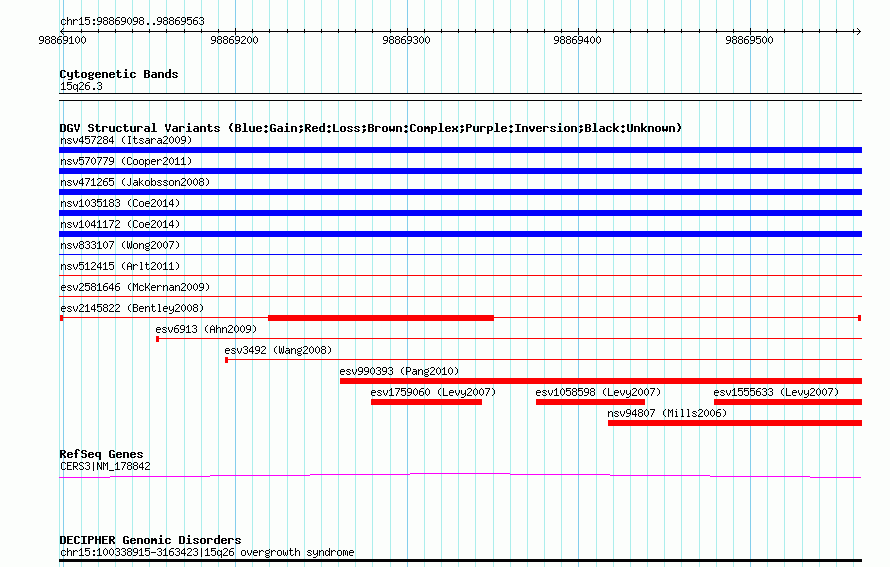890x567 pixels.
Task: Click the Cytogenetic Bands track heading
Action: point(119,74)
